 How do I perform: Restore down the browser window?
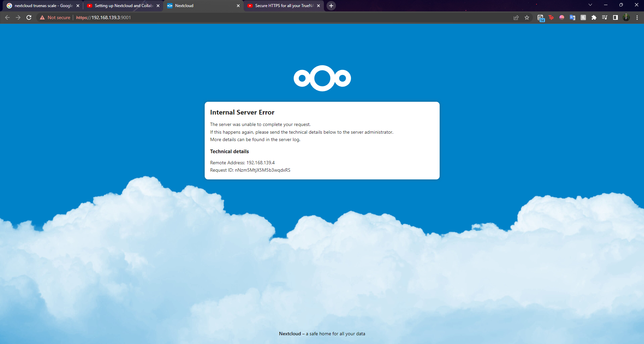[621, 5]
